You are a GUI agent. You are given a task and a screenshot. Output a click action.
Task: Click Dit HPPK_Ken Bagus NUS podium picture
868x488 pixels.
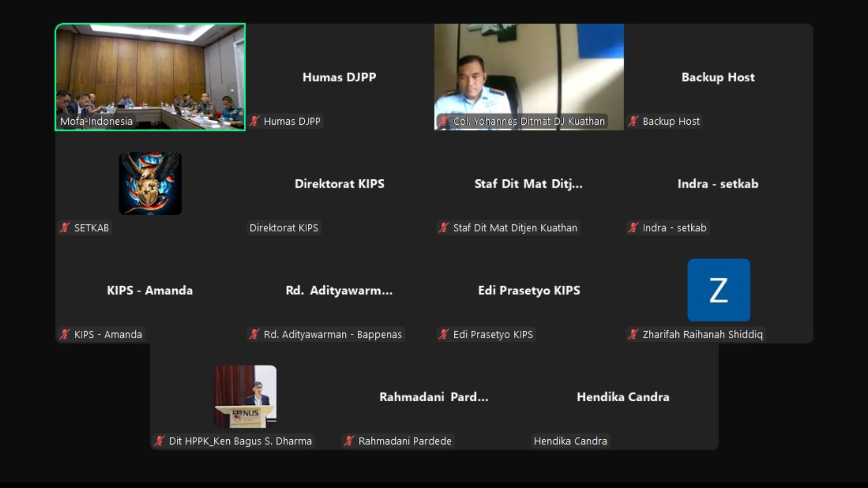pos(245,397)
